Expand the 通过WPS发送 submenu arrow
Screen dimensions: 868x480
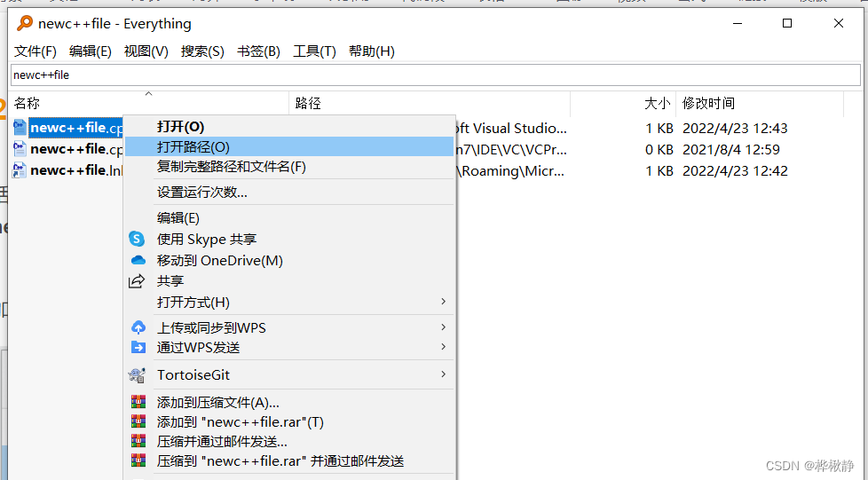443,347
